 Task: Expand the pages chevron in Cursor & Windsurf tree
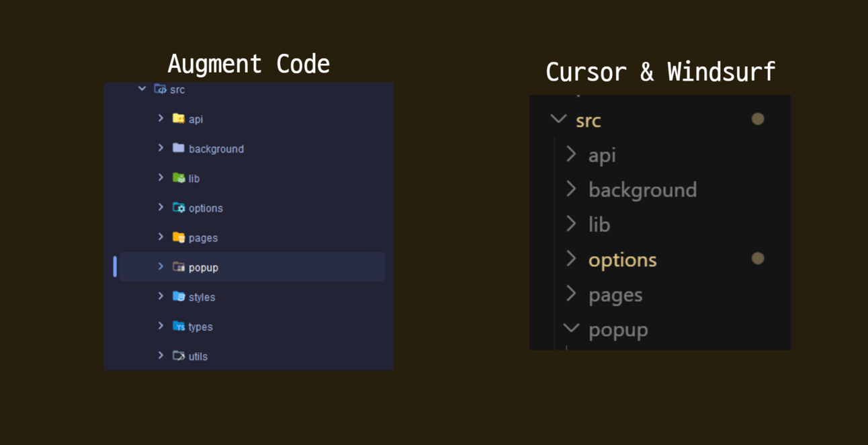click(571, 294)
